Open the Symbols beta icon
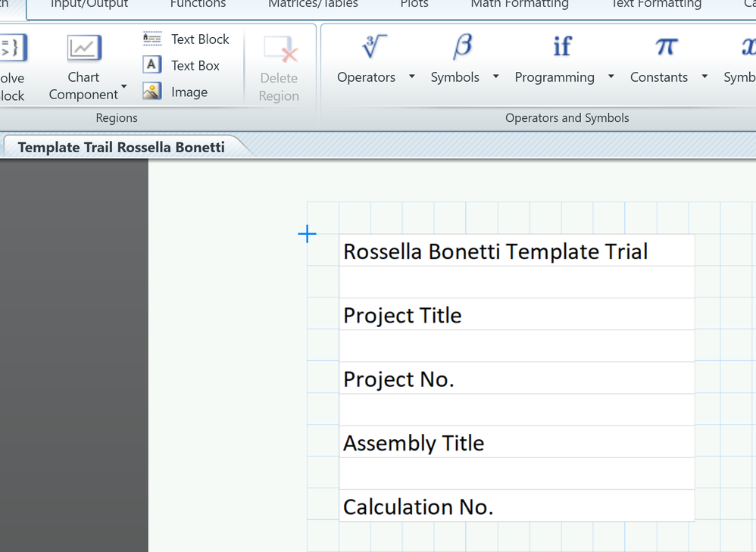This screenshot has height=552, width=756. pyautogui.click(x=462, y=47)
